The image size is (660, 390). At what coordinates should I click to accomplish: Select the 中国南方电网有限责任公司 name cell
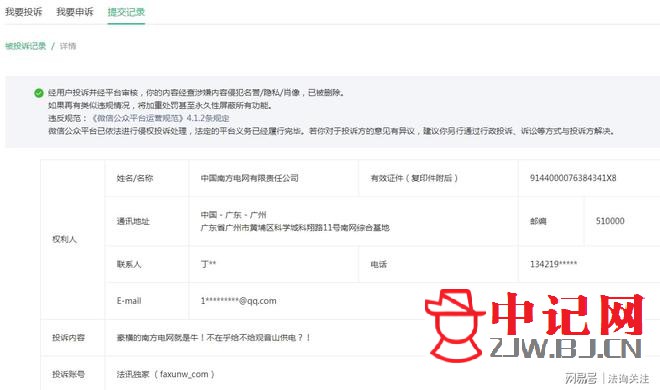[x=250, y=178]
